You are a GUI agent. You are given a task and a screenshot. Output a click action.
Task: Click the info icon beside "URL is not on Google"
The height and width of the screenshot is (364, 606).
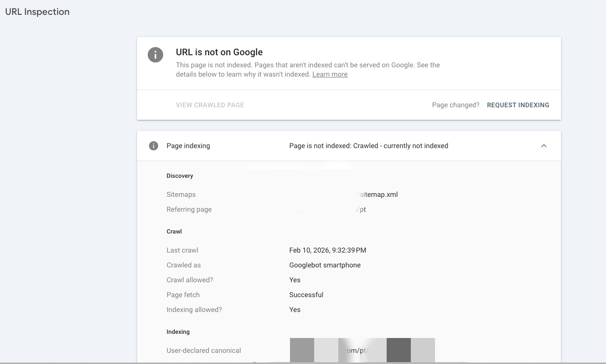(155, 55)
